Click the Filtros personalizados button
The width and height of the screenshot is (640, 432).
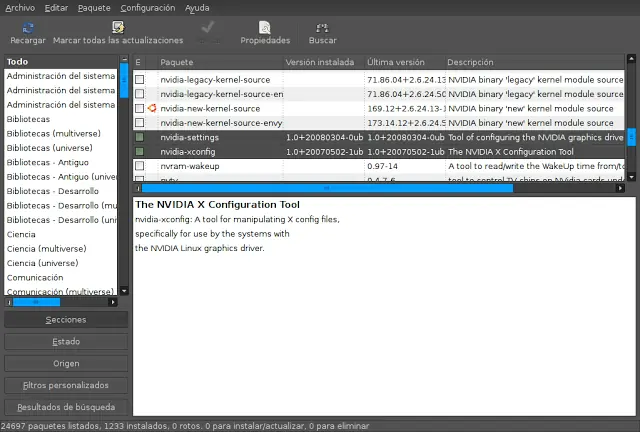tap(66, 385)
